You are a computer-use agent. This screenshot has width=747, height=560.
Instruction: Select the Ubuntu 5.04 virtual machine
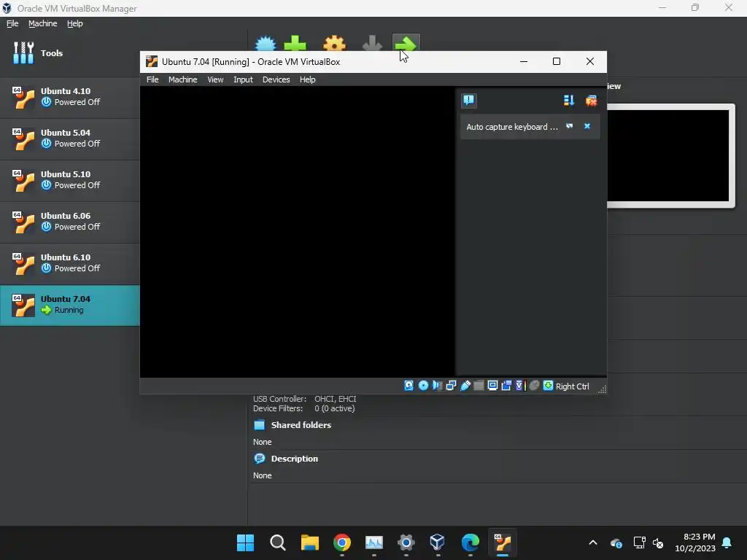69,139
